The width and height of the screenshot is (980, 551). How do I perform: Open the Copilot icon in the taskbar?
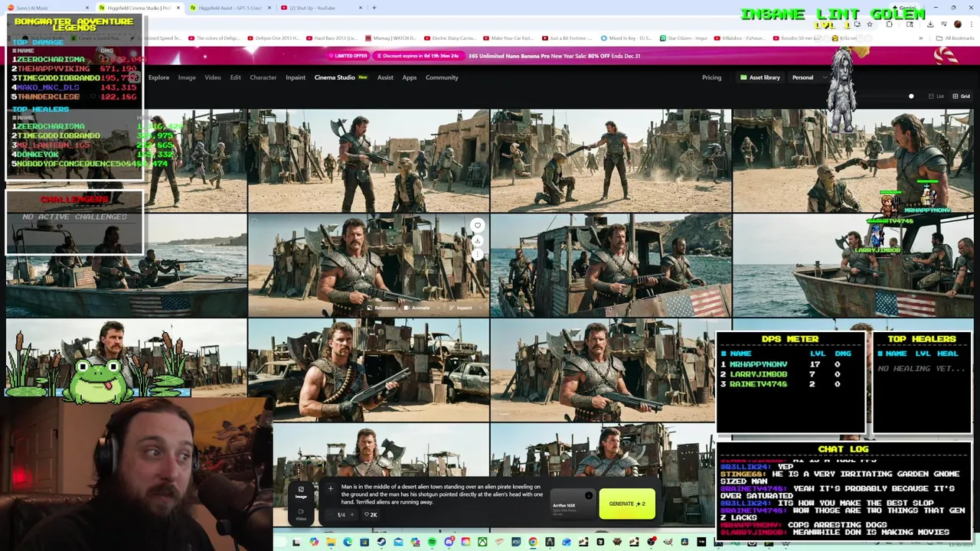tap(314, 542)
